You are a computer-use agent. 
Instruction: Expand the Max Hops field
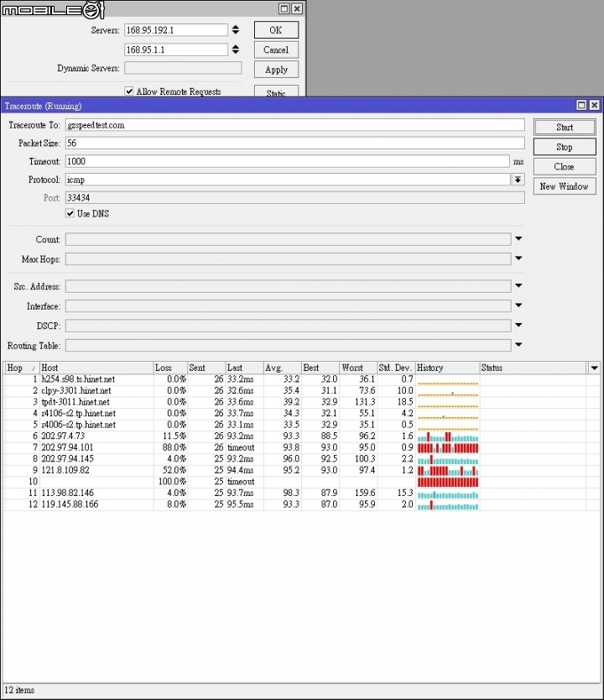tap(518, 259)
